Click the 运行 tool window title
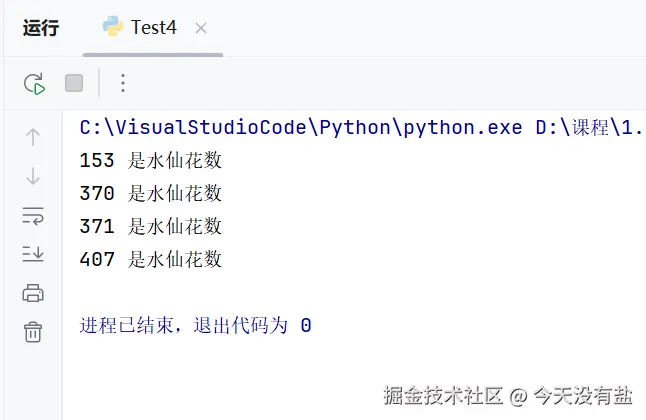This screenshot has height=420, width=646. [41, 28]
